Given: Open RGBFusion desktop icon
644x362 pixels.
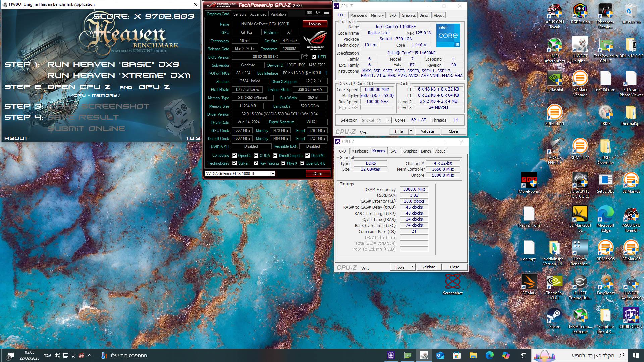Looking at the screenshot, I should (x=580, y=14).
